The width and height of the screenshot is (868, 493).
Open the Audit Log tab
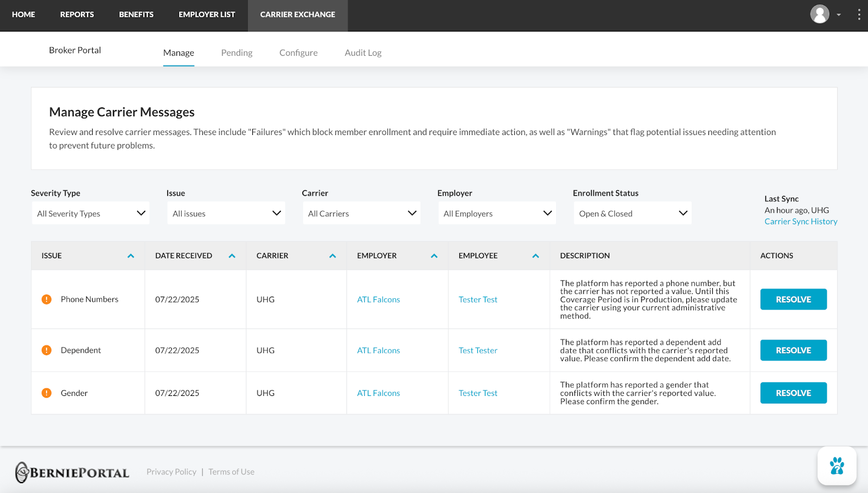363,53
